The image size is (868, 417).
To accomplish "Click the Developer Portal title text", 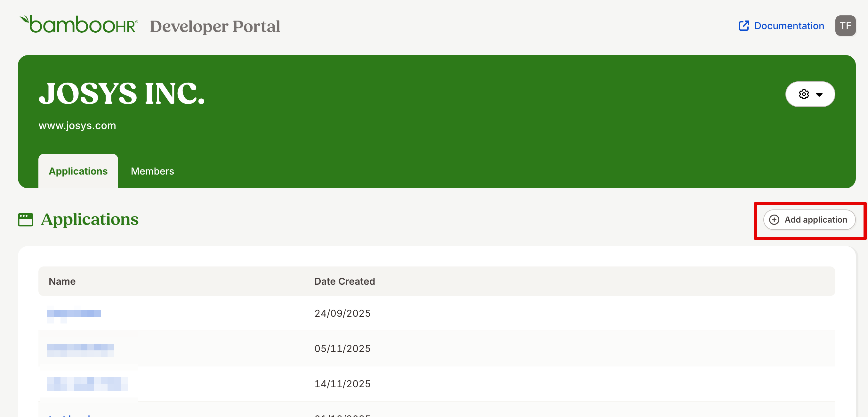I will pos(215,27).
